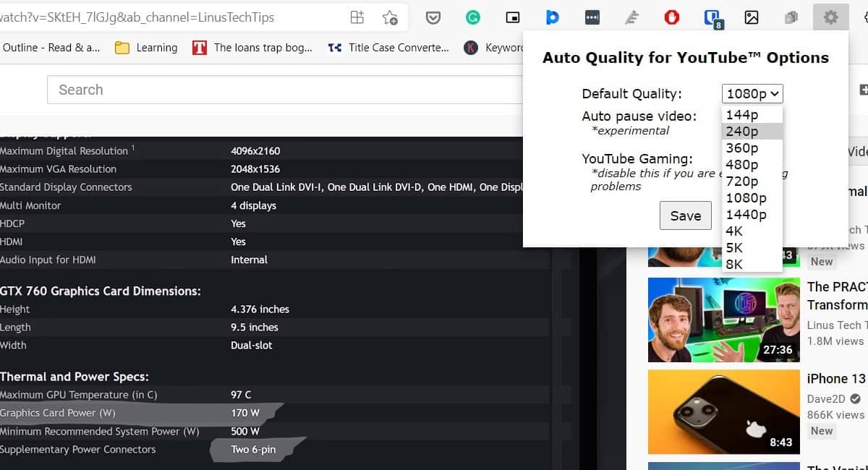868x470 pixels.
Task: Open the Title Case Converter bookmark
Action: [x=388, y=48]
